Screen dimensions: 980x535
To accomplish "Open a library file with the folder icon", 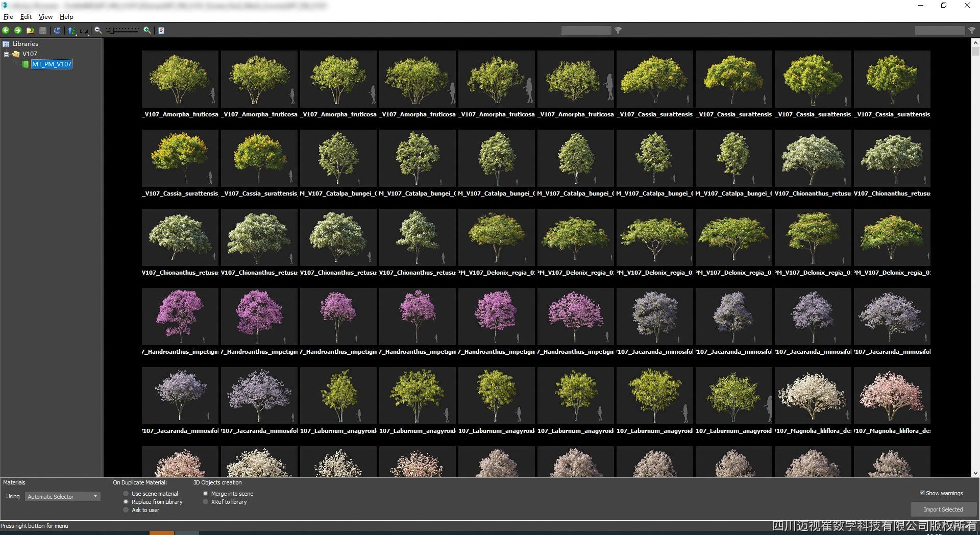I will [30, 31].
